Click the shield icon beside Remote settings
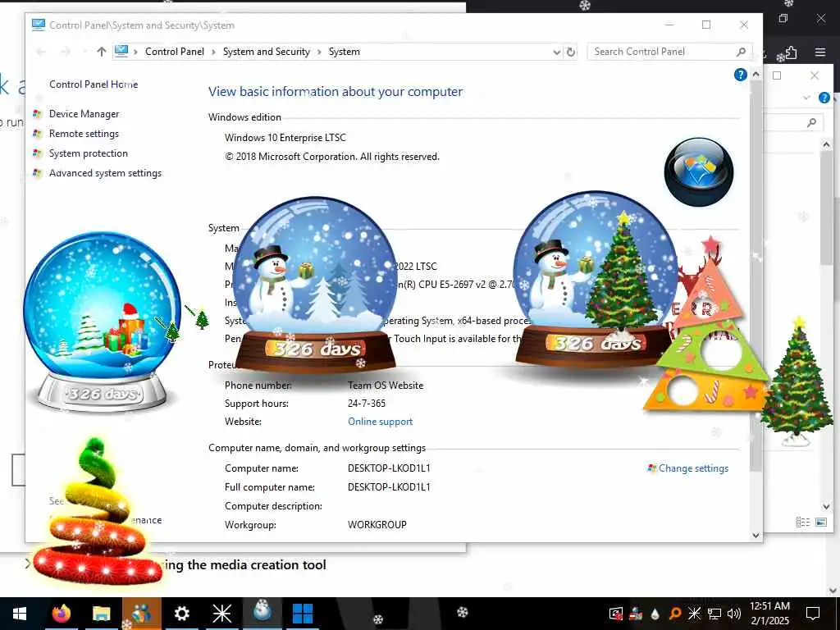 click(37, 134)
